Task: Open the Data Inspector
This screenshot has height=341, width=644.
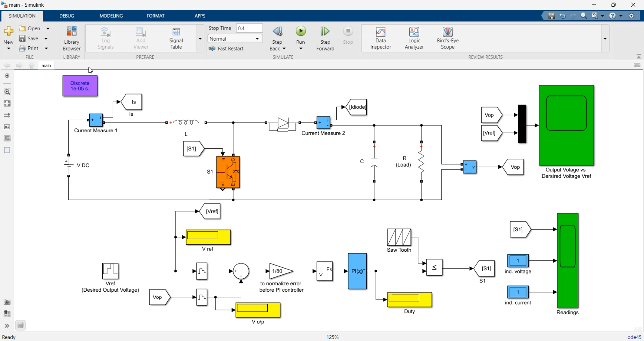Action: pyautogui.click(x=380, y=38)
